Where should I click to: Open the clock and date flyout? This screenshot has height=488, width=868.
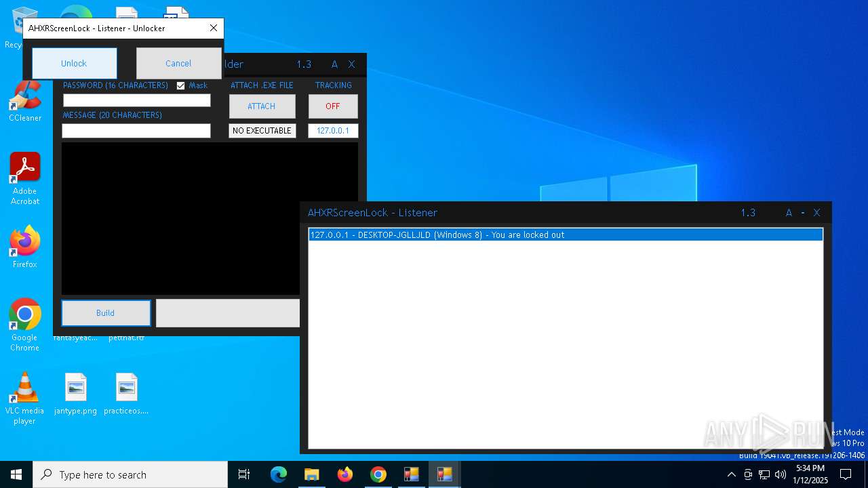point(810,474)
